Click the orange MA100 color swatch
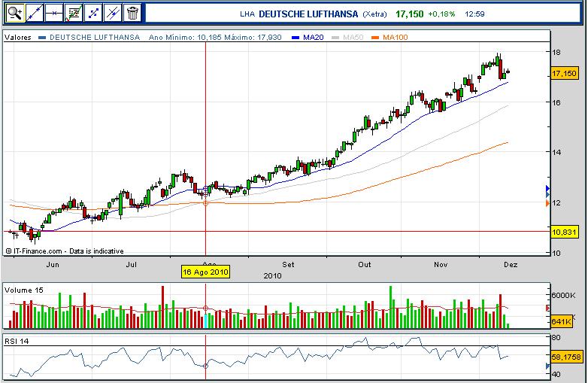 point(375,38)
